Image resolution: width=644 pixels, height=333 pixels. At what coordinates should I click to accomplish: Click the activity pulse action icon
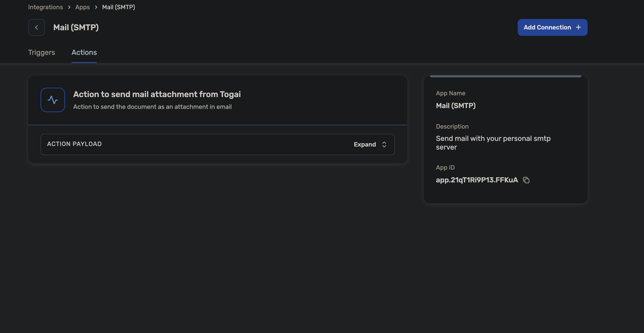click(53, 100)
